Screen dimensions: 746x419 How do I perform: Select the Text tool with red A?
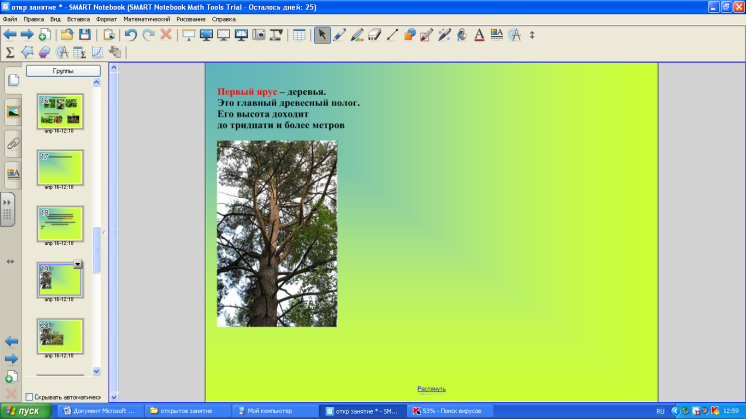pyautogui.click(x=480, y=35)
